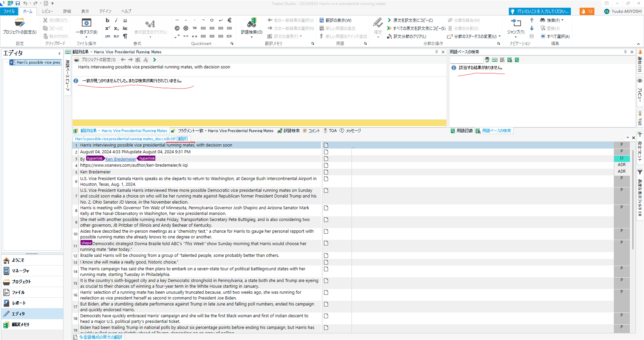Open the メッセージ tab
The image size is (644, 340).
point(350,131)
